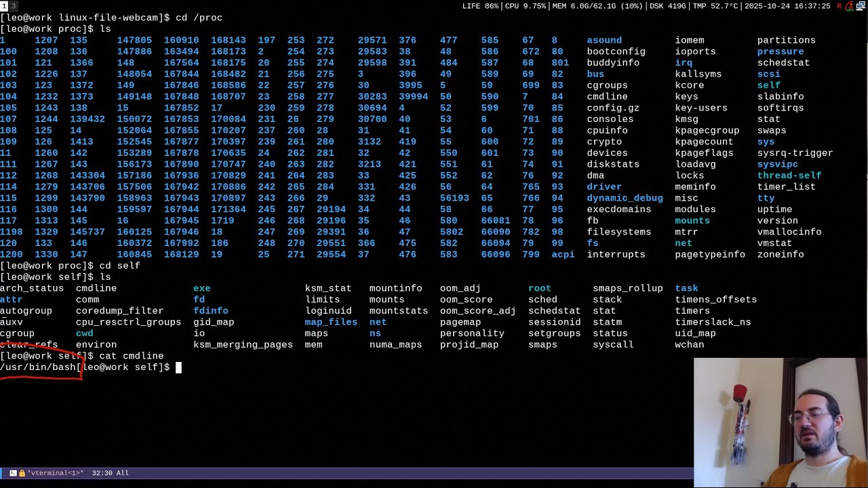Click the TMP 52.7°C temperature status
The image size is (868, 488).
[x=715, y=6]
